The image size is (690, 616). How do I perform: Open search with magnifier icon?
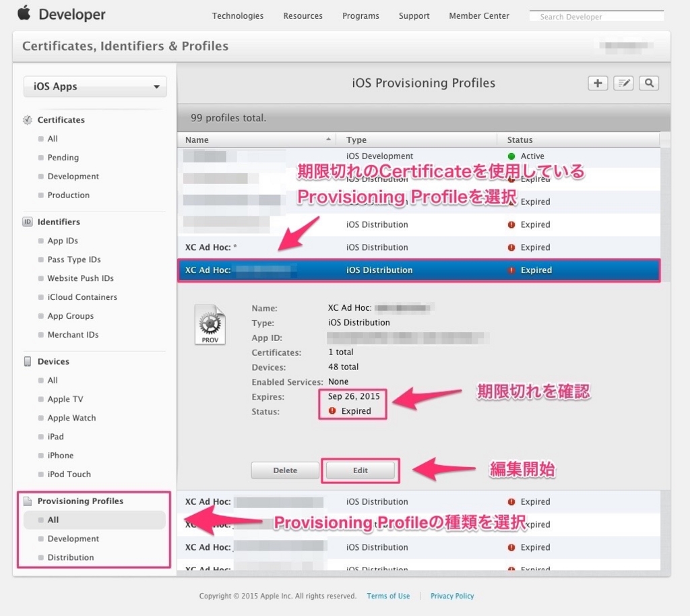click(649, 83)
